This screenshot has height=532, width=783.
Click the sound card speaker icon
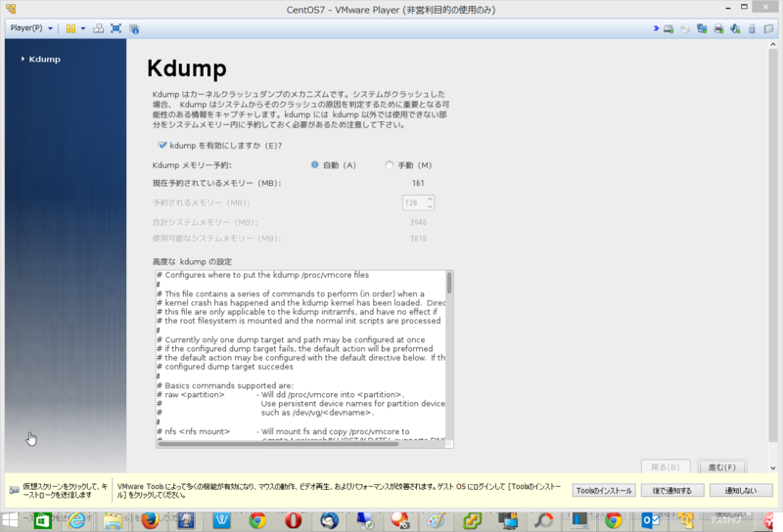click(x=735, y=29)
